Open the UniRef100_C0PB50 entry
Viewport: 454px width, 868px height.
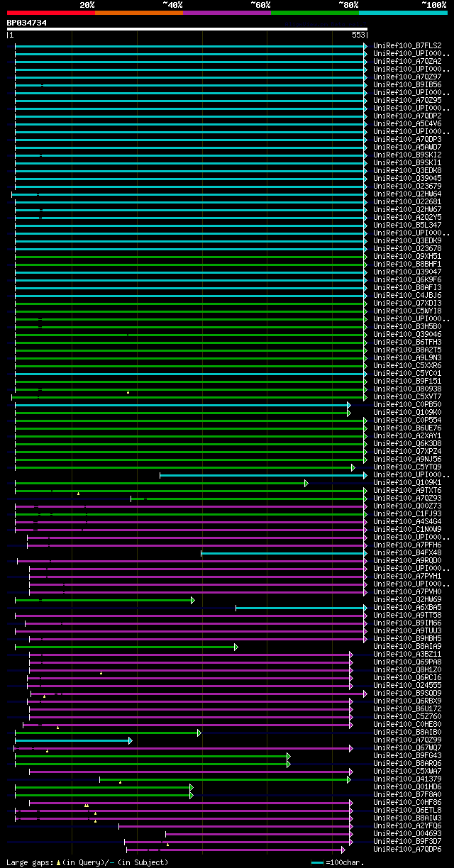coord(408,405)
